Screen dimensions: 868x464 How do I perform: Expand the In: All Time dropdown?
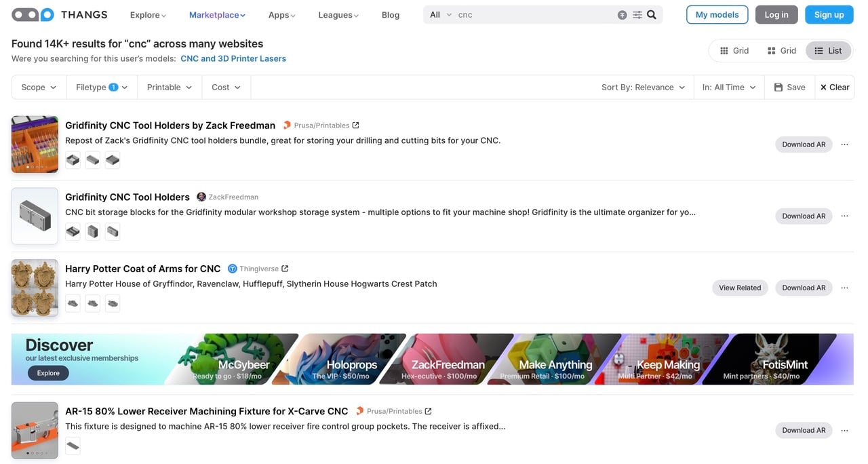(729, 87)
